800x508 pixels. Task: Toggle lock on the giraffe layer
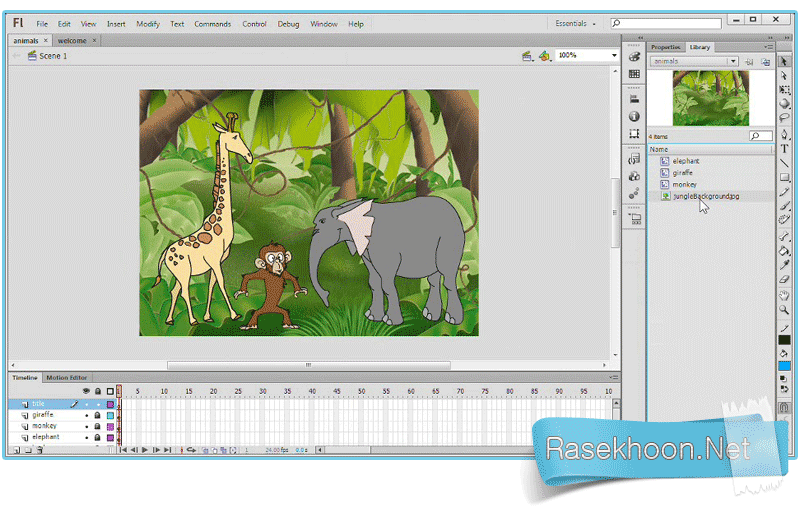[x=97, y=415]
